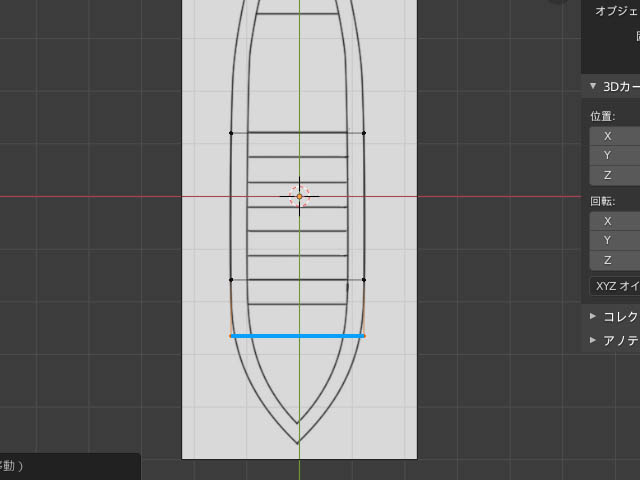The width and height of the screenshot is (640, 480).
Task: Expand the コレクション panel
Action: [x=611, y=317]
